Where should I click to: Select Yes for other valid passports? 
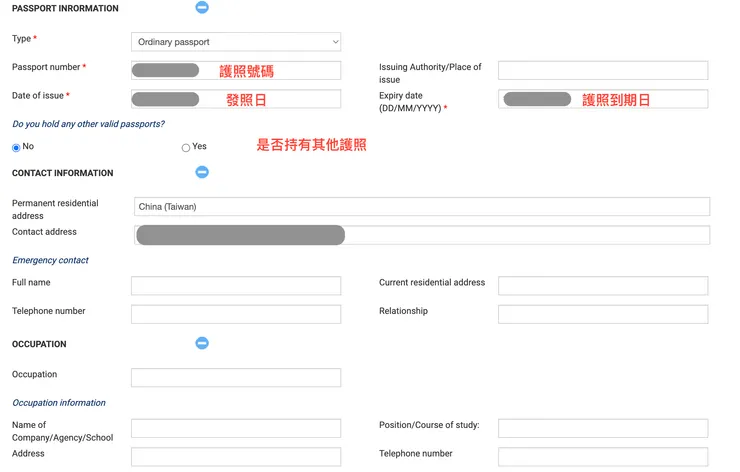pos(186,148)
